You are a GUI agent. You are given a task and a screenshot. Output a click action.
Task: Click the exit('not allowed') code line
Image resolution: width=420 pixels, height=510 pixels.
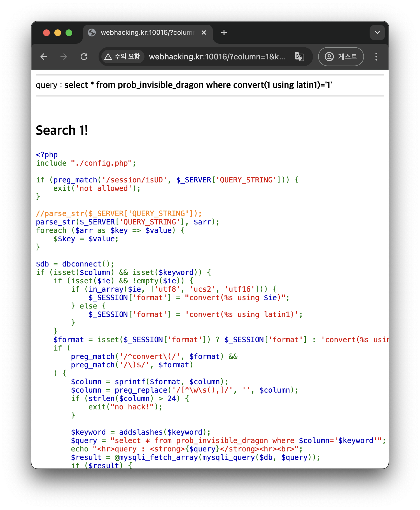97,188
